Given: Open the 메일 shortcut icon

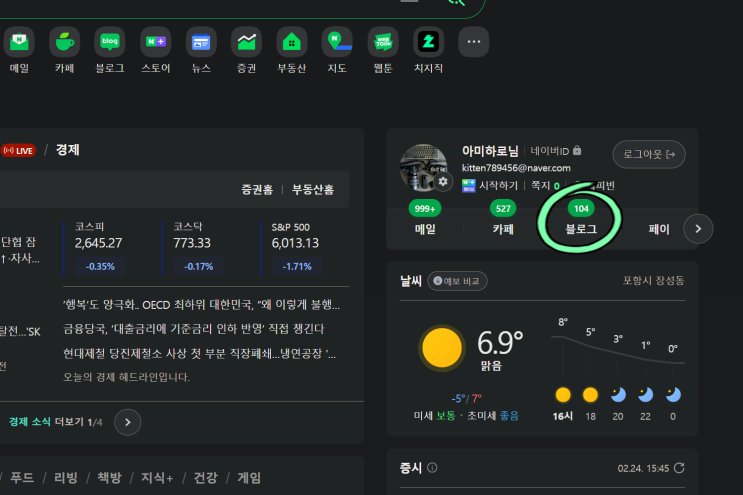Looking at the screenshot, I should click(19, 42).
